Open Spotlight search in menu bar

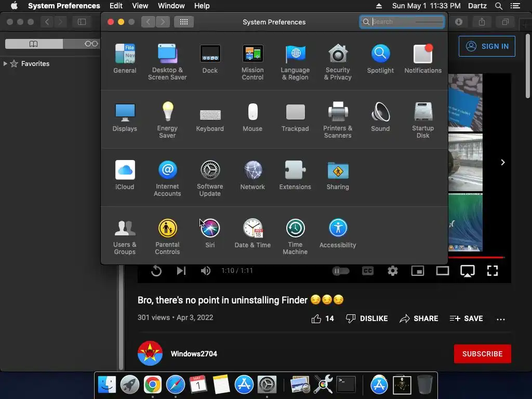[499, 6]
